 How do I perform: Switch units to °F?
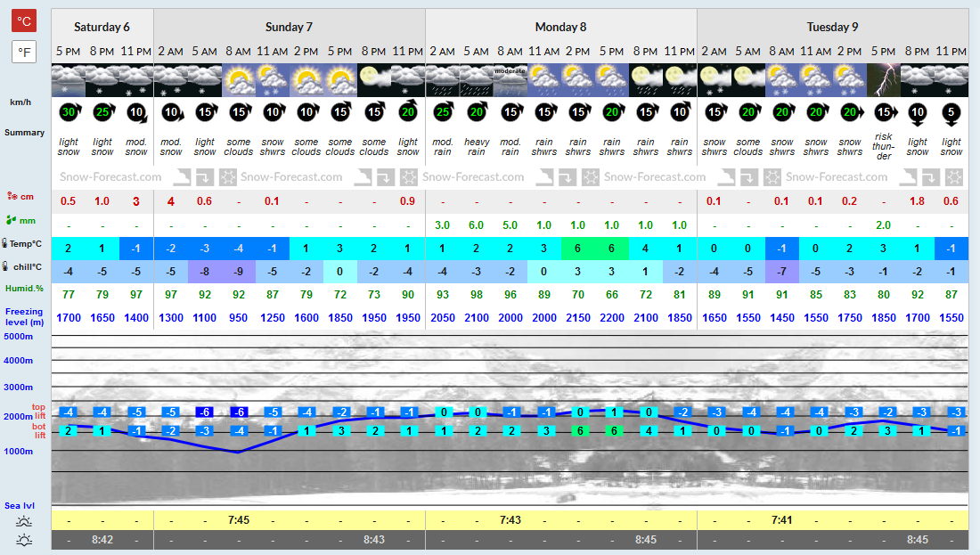pos(24,52)
